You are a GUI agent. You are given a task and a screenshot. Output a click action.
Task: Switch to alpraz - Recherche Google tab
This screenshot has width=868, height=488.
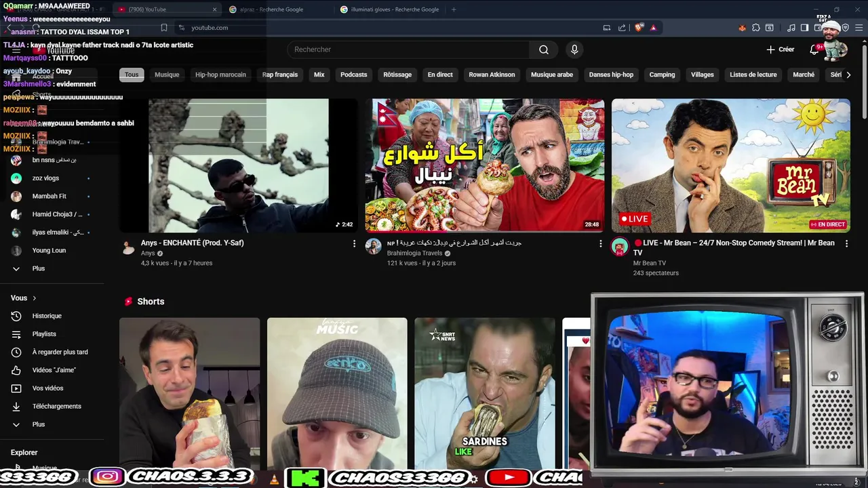pyautogui.click(x=278, y=9)
